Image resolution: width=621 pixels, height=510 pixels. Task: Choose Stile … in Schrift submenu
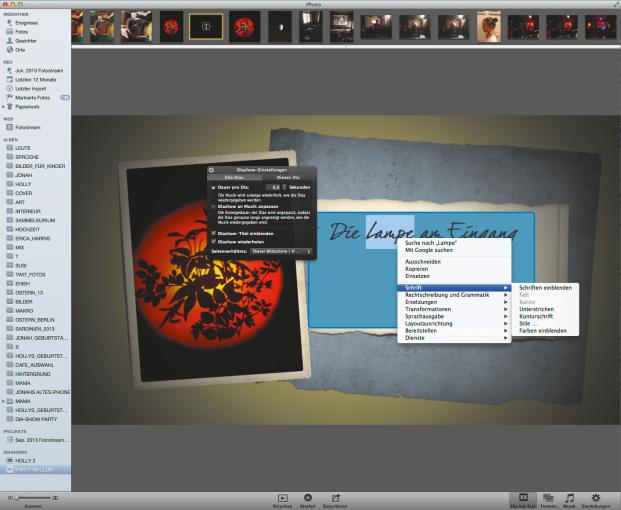pyautogui.click(x=545, y=324)
